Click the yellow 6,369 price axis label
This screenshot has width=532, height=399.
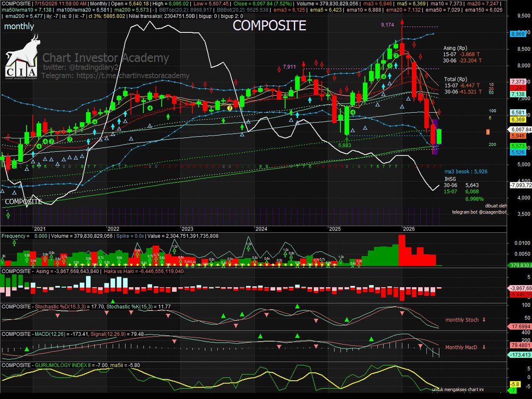click(x=518, y=119)
